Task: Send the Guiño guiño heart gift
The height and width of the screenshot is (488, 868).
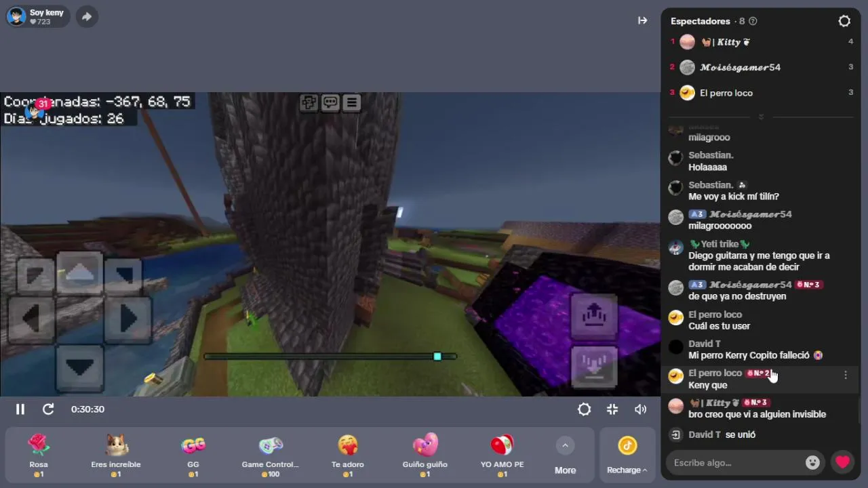Action: pyautogui.click(x=425, y=455)
